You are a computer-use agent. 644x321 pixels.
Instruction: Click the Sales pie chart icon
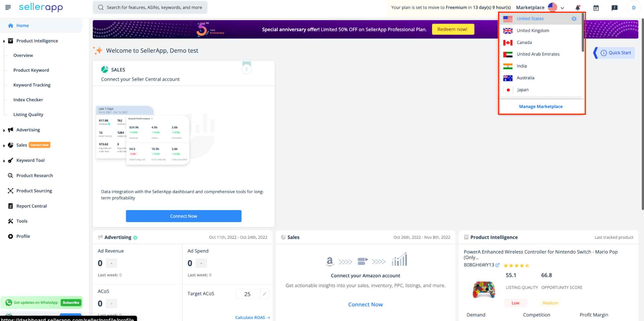tap(11, 145)
